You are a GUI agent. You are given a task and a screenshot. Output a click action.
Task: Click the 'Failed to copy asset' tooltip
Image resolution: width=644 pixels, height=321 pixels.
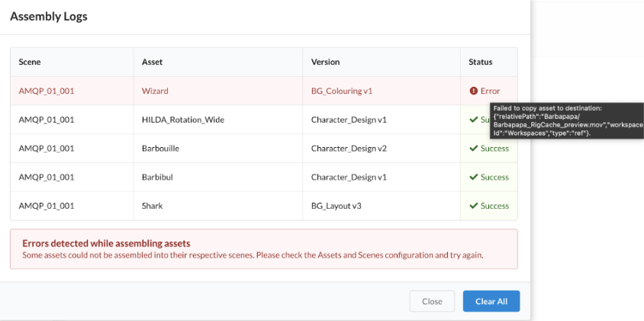[567, 120]
